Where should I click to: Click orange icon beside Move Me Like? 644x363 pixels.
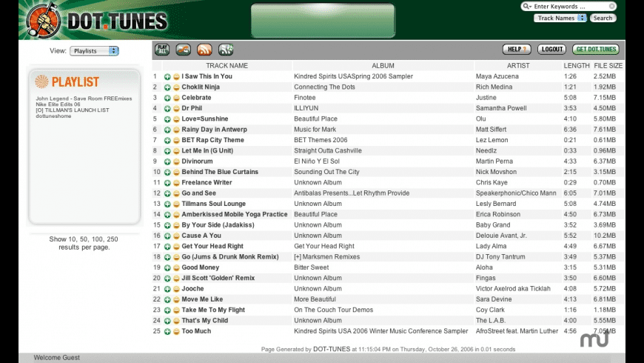[x=176, y=300]
